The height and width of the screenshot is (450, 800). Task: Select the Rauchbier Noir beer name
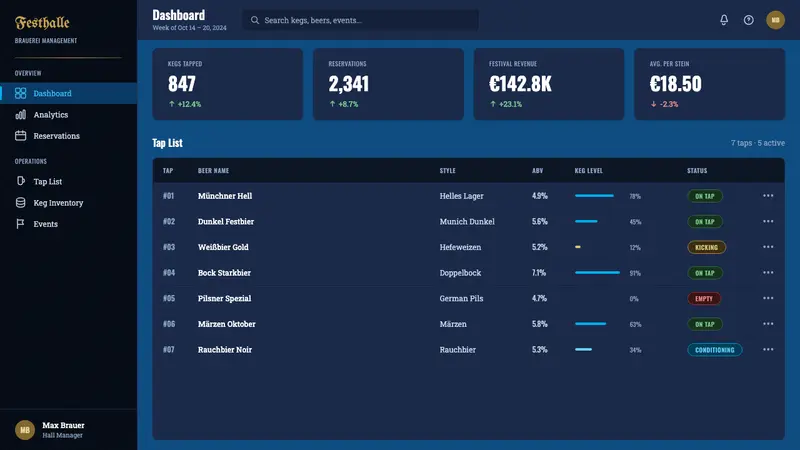(x=225, y=349)
